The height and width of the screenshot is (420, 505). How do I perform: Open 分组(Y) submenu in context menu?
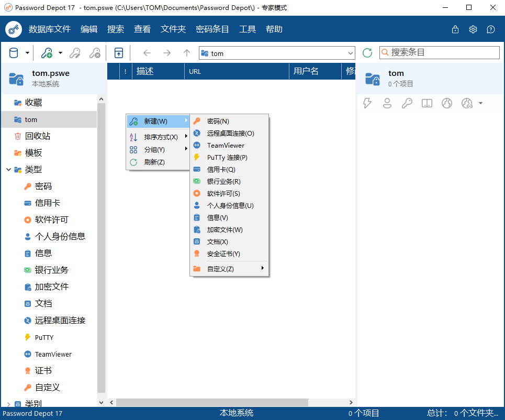coord(158,150)
